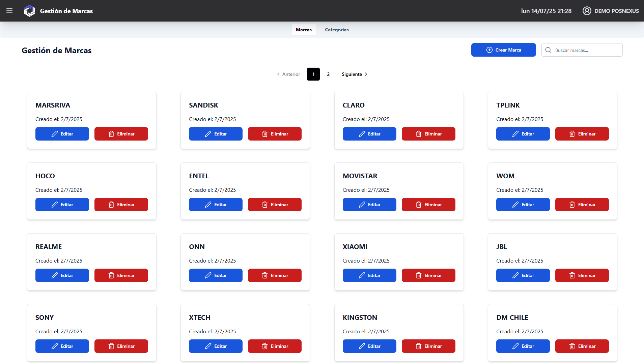Open the hamburger navigation menu
The image size is (644, 364).
(9, 11)
